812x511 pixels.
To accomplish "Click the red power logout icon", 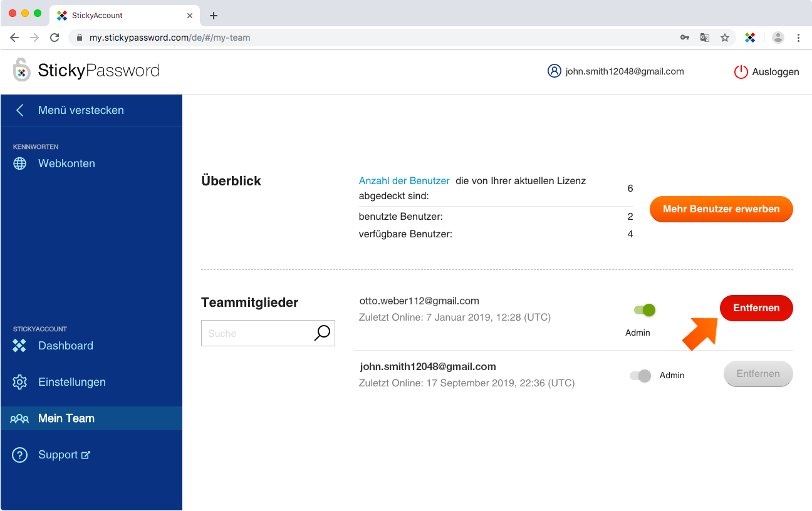I will (x=741, y=72).
